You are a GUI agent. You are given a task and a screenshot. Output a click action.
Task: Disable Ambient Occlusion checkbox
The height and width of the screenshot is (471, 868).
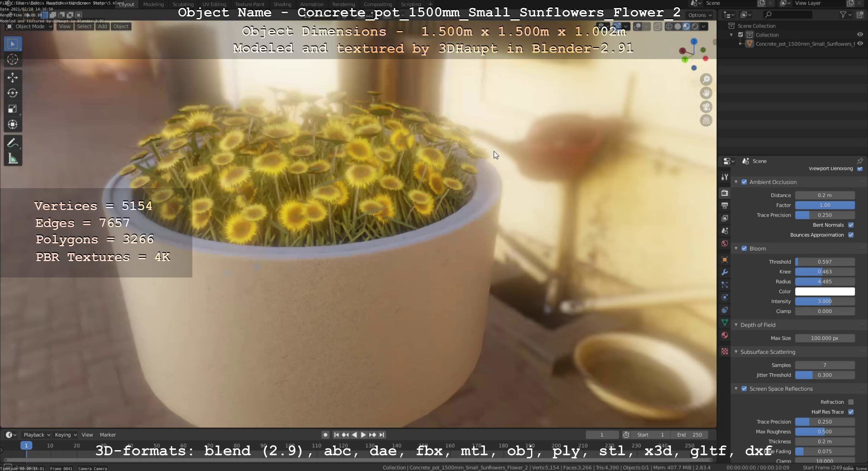click(x=744, y=182)
